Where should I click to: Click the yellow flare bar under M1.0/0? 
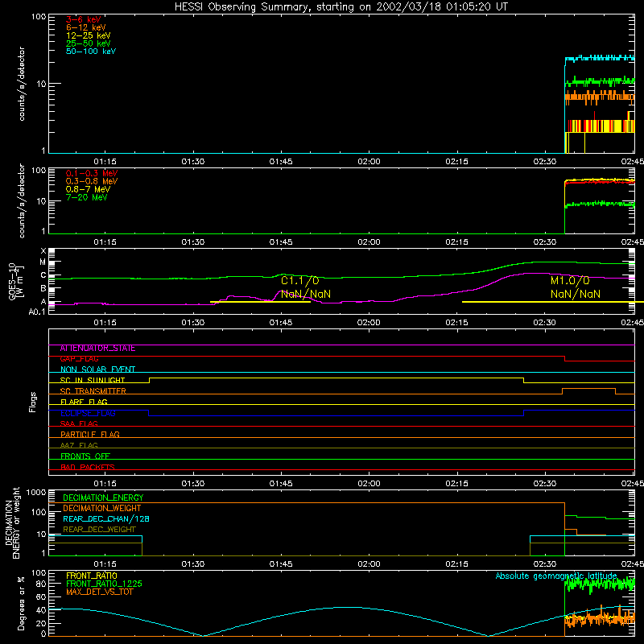(x=553, y=302)
